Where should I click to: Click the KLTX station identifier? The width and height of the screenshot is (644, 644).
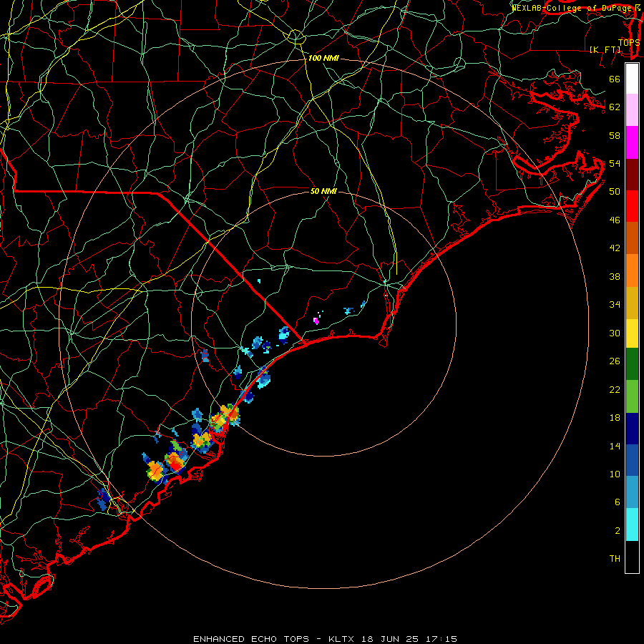[x=343, y=639]
